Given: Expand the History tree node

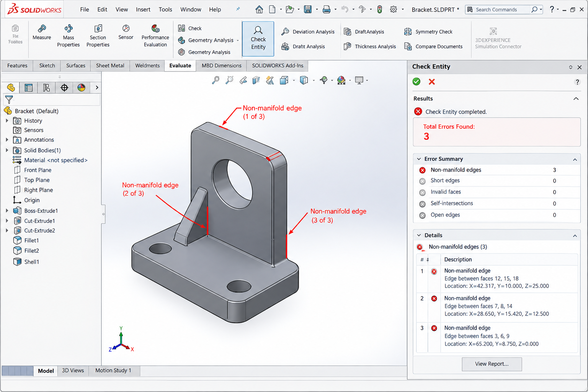Looking at the screenshot, I should click(x=7, y=121).
